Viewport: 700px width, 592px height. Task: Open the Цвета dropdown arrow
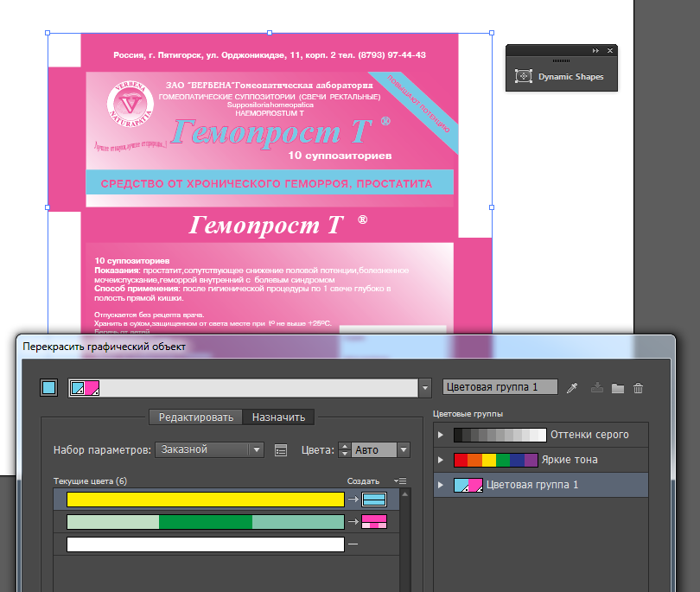(404, 449)
